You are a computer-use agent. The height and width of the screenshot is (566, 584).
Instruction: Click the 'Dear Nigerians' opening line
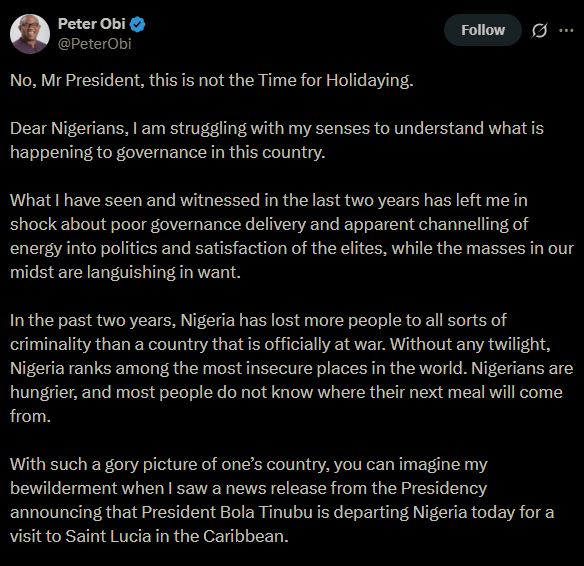coord(277,128)
